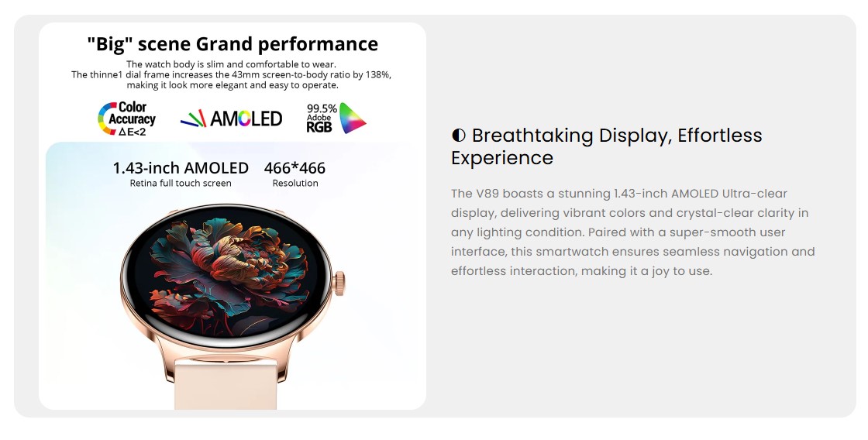Click the Resolution caption under 466*466
Screen dimensions: 868x440
coord(295,183)
